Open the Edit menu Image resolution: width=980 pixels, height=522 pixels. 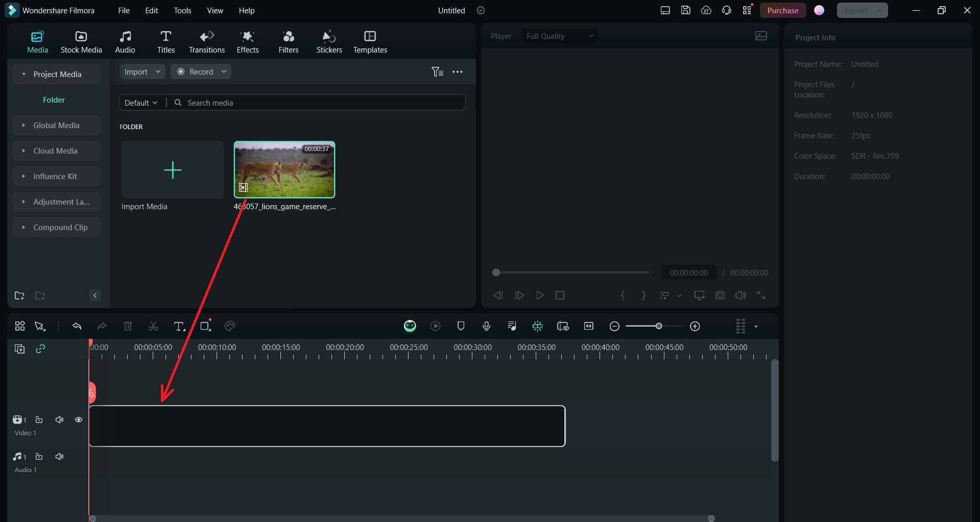(152, 10)
